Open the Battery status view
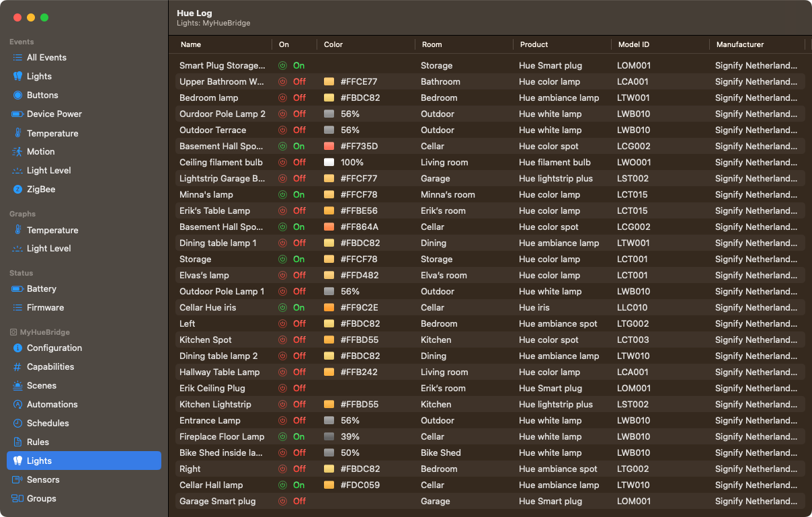The width and height of the screenshot is (812, 517). click(40, 289)
